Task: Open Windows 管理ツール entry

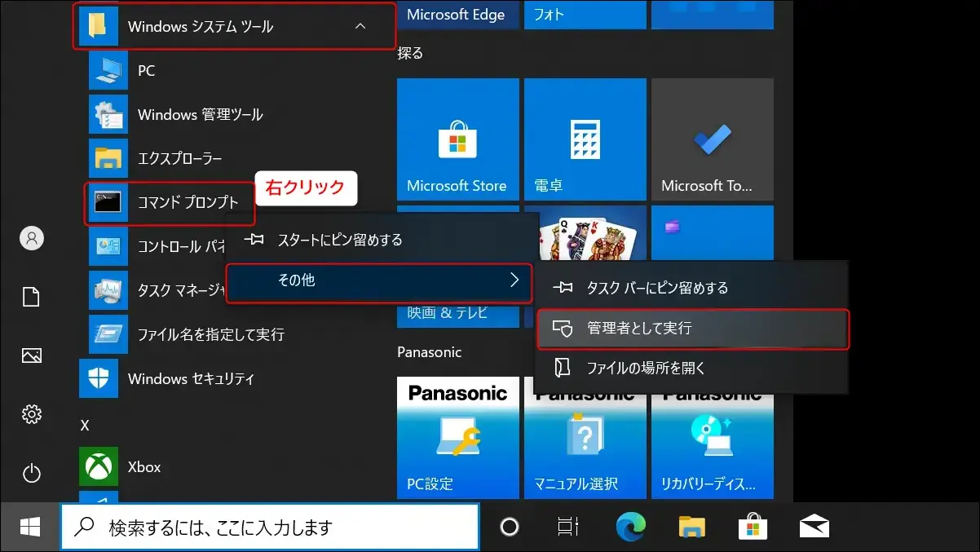Action: coord(201,115)
